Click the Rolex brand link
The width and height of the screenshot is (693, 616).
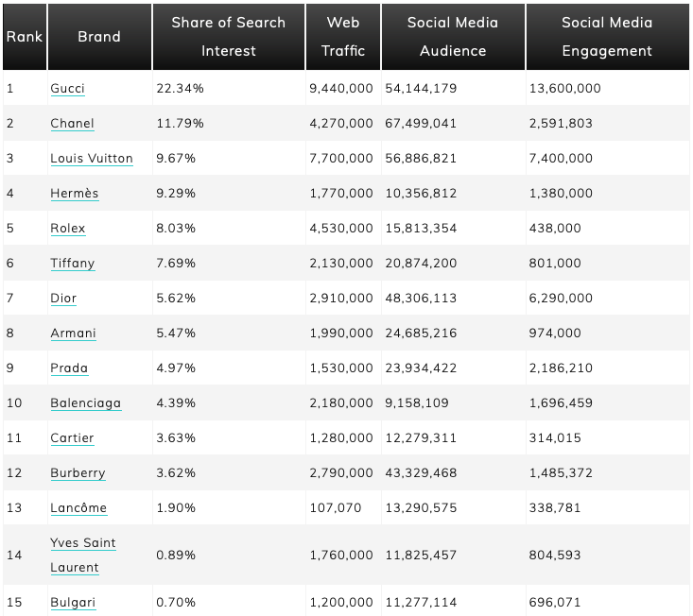(67, 229)
